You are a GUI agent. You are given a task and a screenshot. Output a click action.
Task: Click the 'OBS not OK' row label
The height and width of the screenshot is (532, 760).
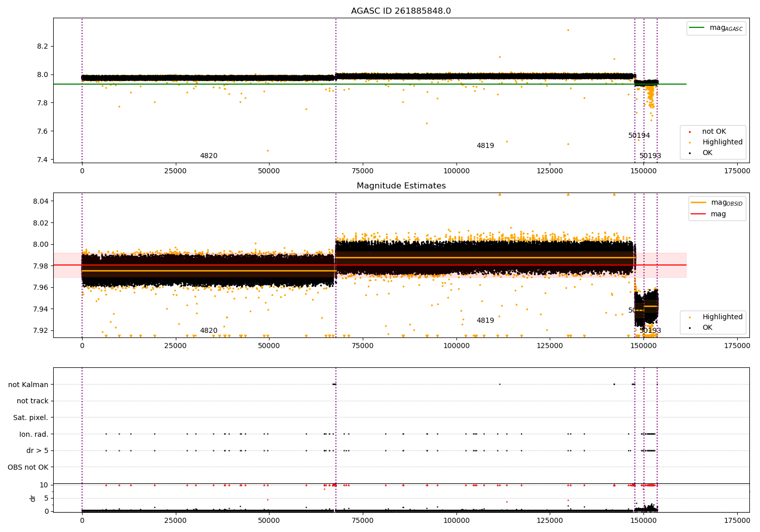click(x=28, y=467)
